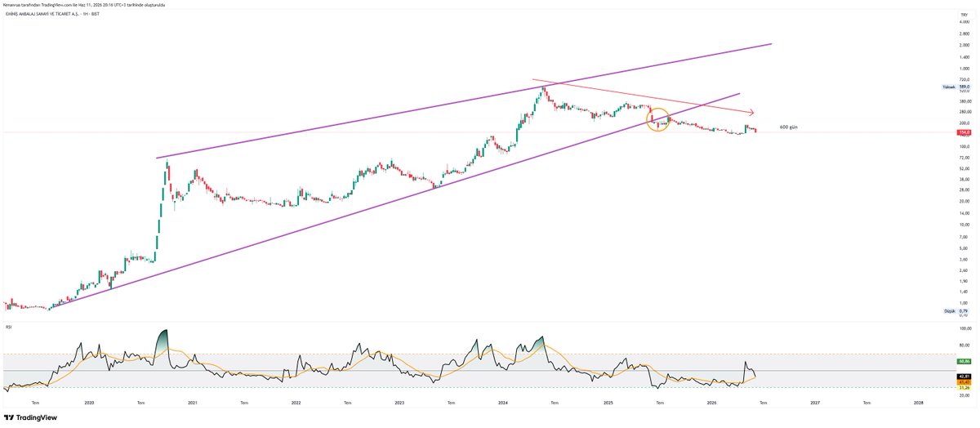This screenshot has height=428, width=980.
Task: Click the 52,00 price level label
Action: 964,168
